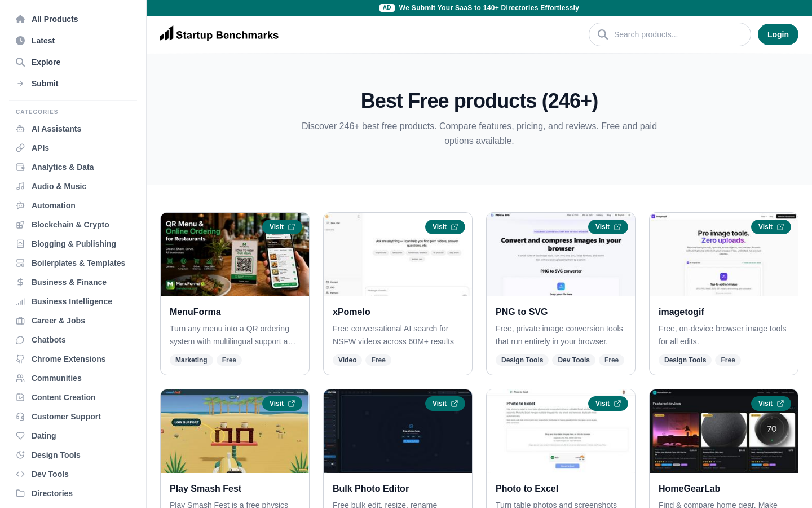
Task: Click the Analytics & Data category icon
Action: click(20, 167)
